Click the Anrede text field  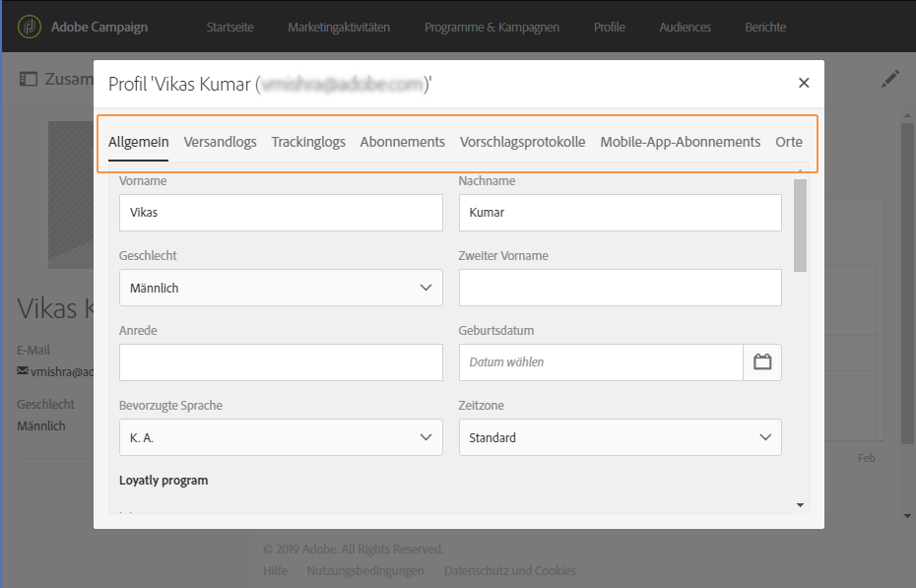281,362
